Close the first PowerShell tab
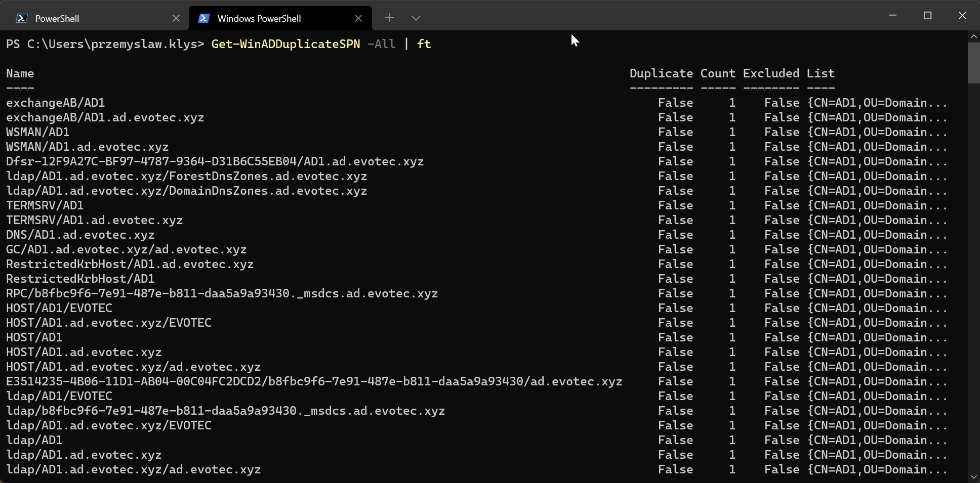 pos(176,18)
